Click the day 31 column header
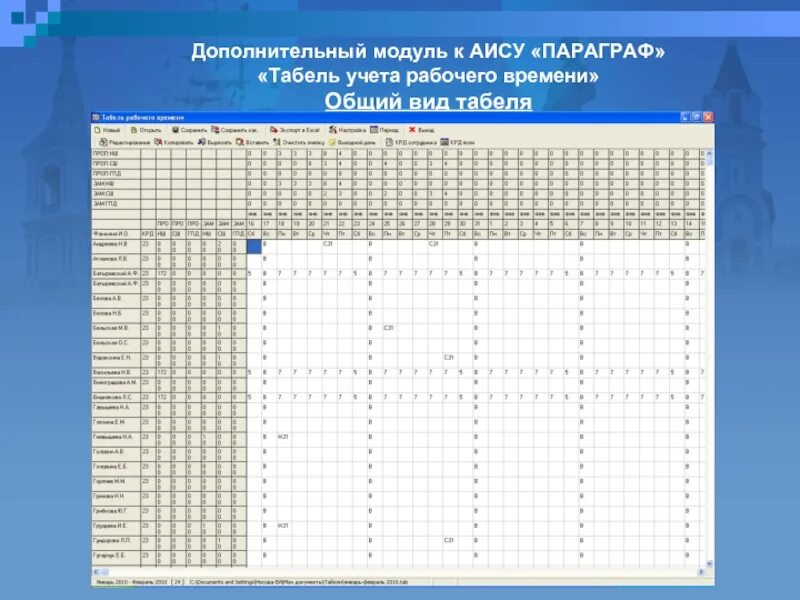This screenshot has width=800, height=600. 479,224
